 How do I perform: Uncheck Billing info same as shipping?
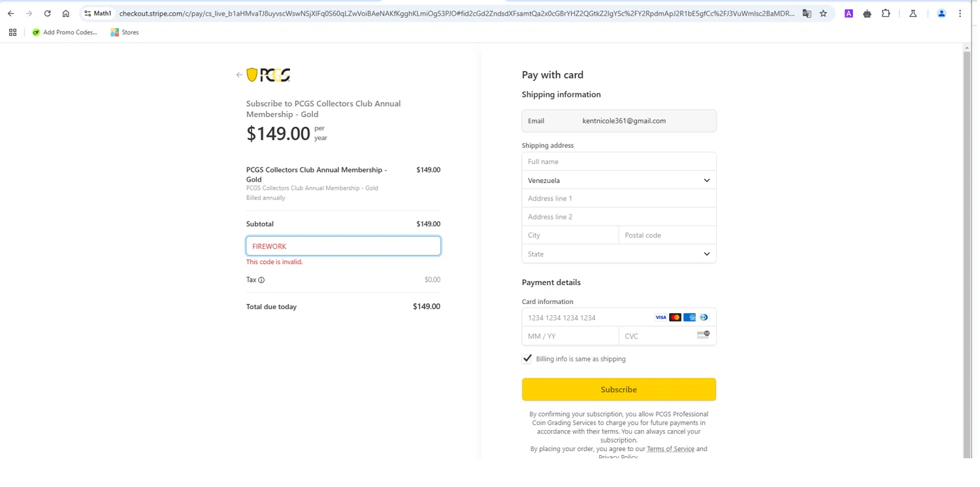(x=527, y=358)
